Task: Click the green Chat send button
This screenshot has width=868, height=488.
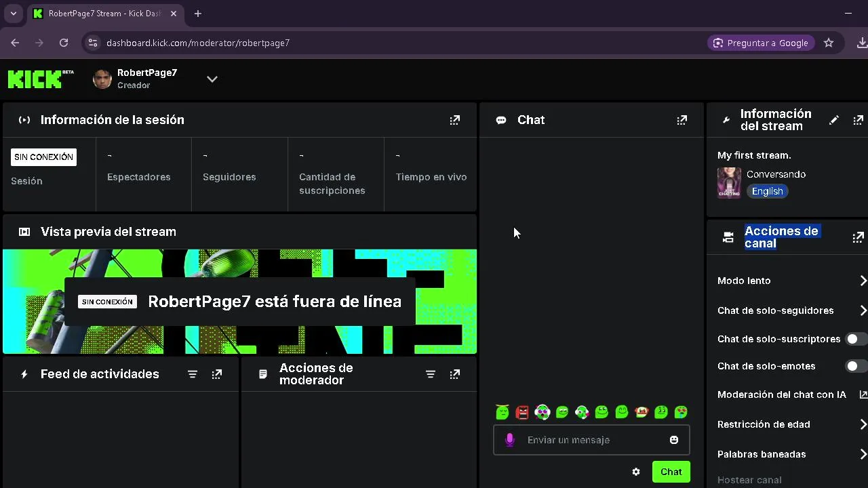Action: coord(671,472)
